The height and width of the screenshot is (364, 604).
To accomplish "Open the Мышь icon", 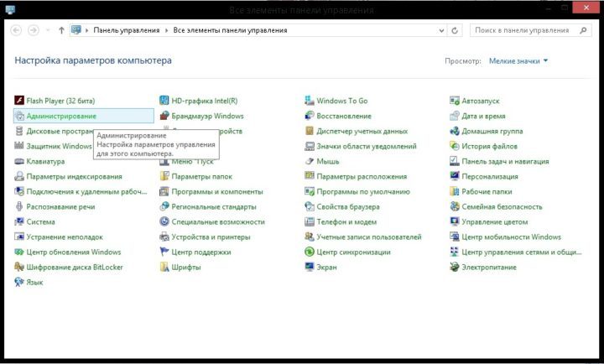I will pos(310,161).
